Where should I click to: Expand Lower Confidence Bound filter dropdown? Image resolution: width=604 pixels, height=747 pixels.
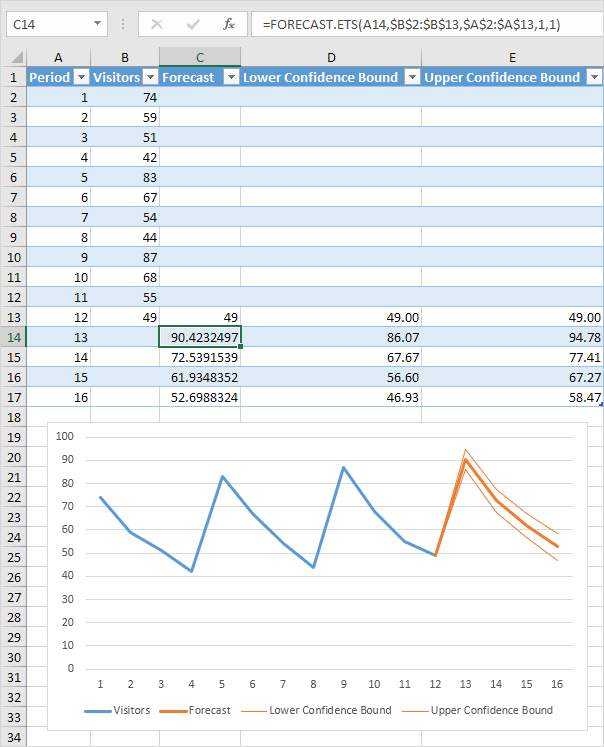[x=412, y=77]
